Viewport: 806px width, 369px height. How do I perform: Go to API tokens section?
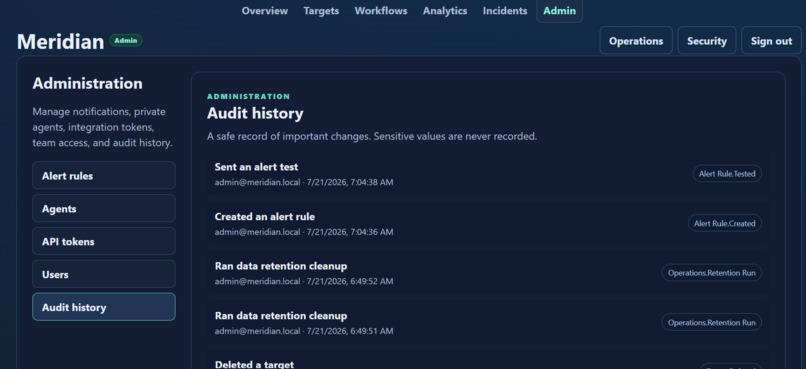pyautogui.click(x=104, y=242)
